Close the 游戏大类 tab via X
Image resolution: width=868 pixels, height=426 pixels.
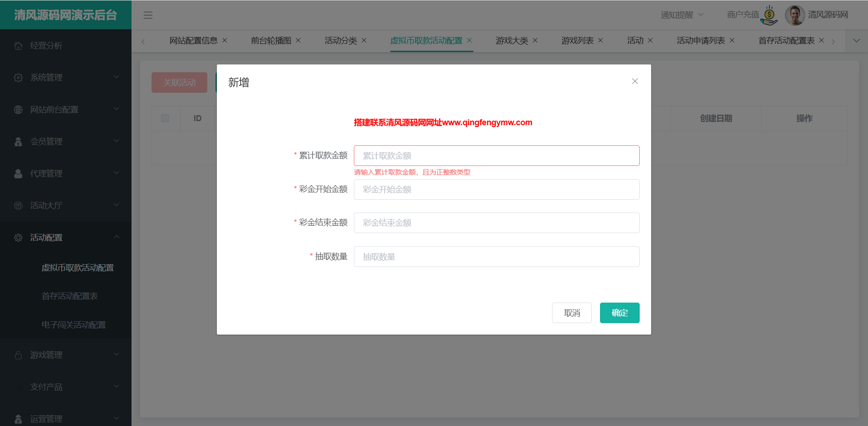coord(535,40)
